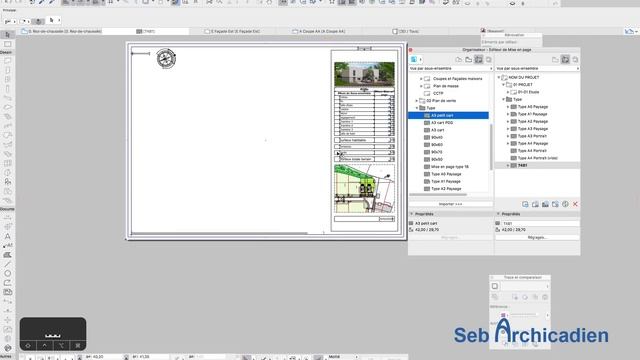
Task: Collapse the 'NOM DU PROJET' root node
Action: [x=498, y=77]
